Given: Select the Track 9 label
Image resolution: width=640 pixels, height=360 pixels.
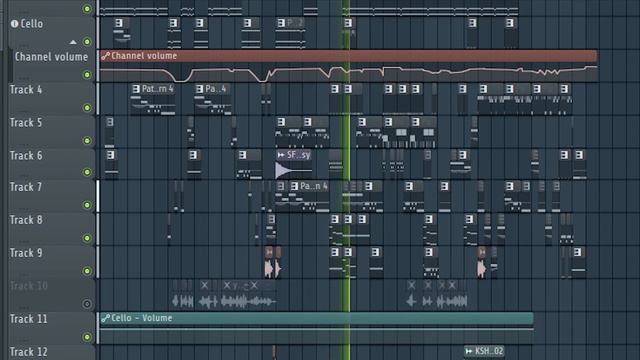Looking at the screenshot, I should tap(26, 253).
